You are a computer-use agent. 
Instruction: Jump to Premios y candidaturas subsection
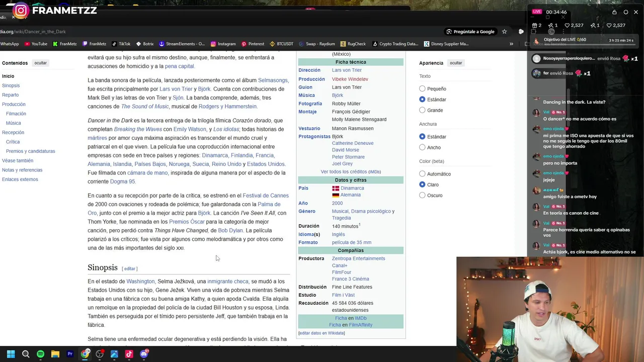tap(31, 151)
